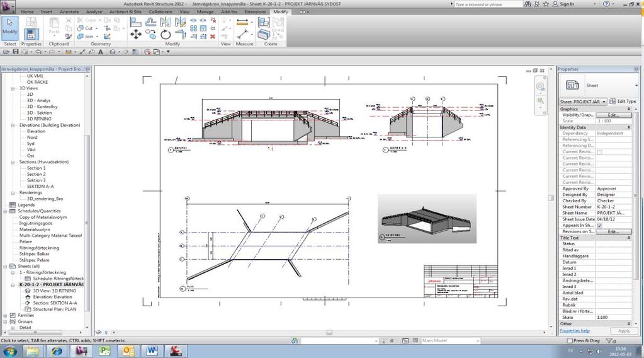Select the Aligned Dimension tool
644x358 pixels.
242,22
